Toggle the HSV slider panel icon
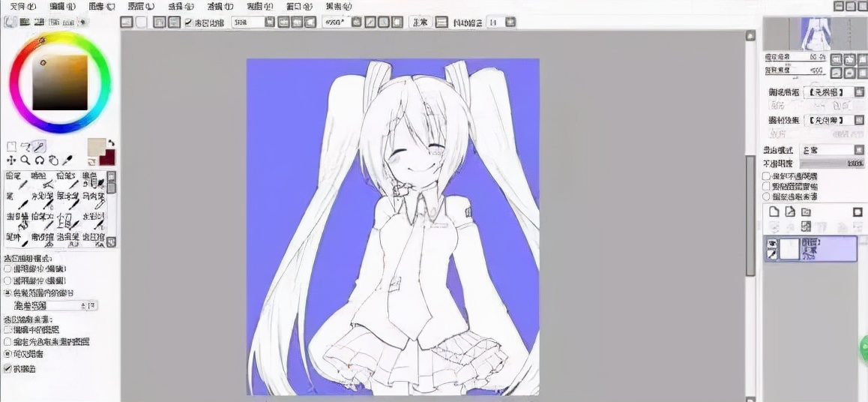 [x=39, y=22]
